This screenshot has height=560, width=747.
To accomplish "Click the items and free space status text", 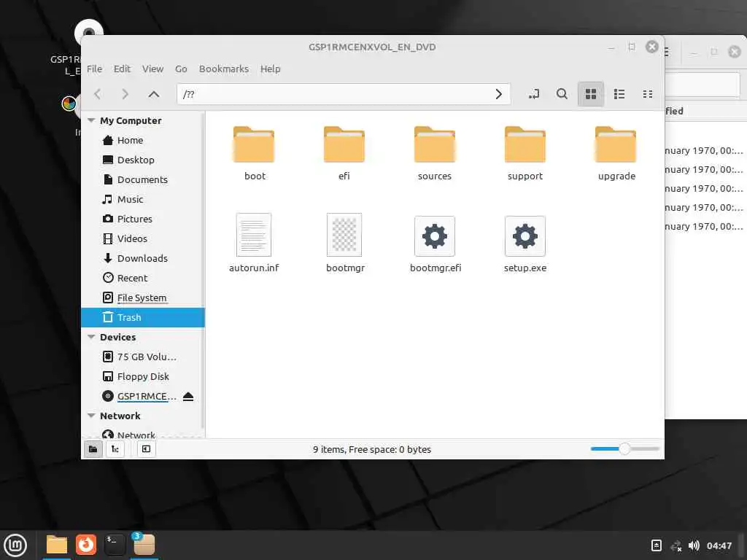I will tap(372, 449).
